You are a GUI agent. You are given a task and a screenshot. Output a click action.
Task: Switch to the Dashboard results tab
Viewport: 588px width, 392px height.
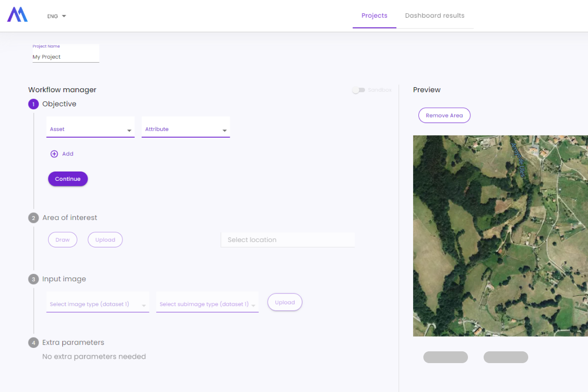click(x=435, y=15)
